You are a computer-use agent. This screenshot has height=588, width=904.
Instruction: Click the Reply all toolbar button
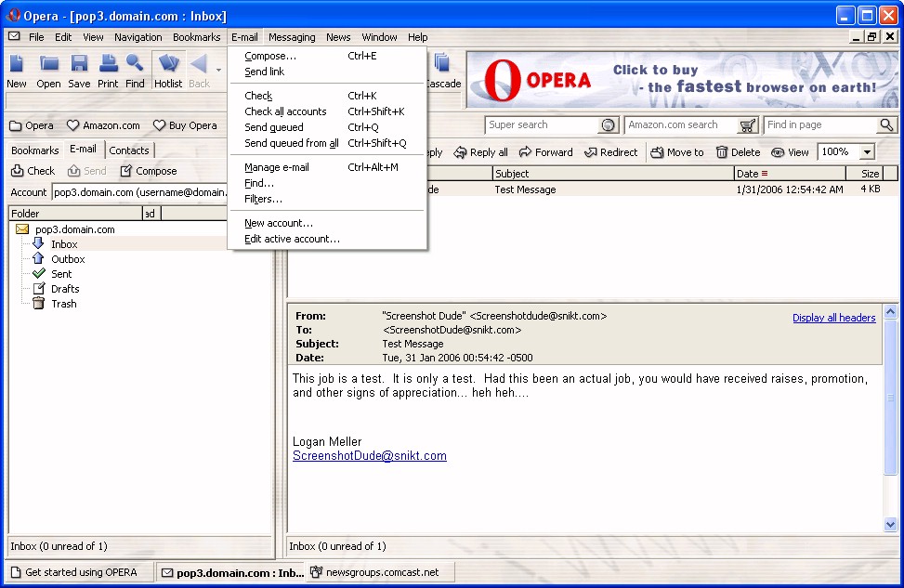click(481, 152)
